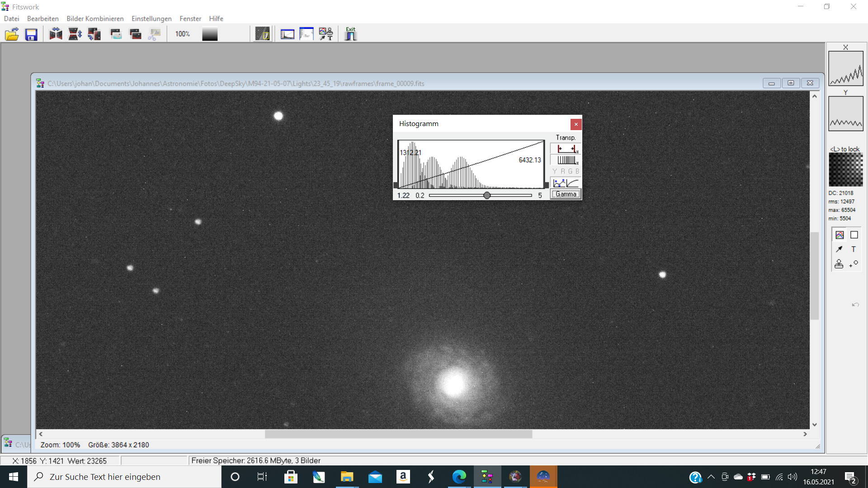868x488 pixels.
Task: Show hidden system tray icons chevron
Action: 711,477
